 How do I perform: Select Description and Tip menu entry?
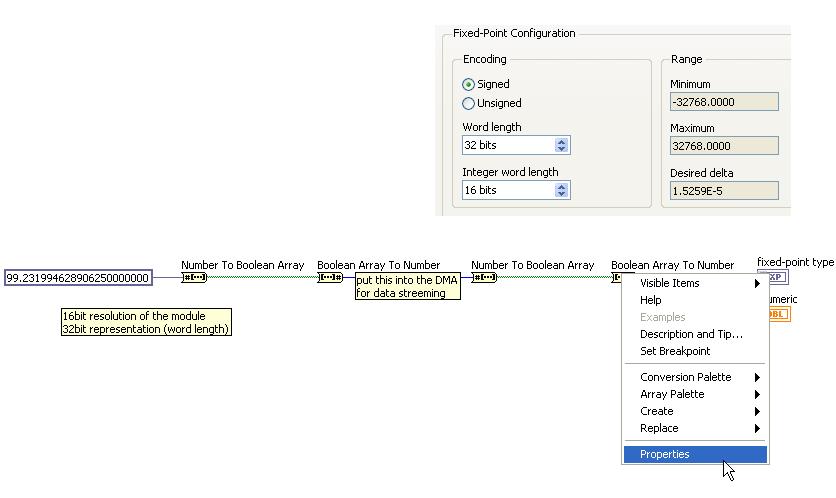coord(691,334)
